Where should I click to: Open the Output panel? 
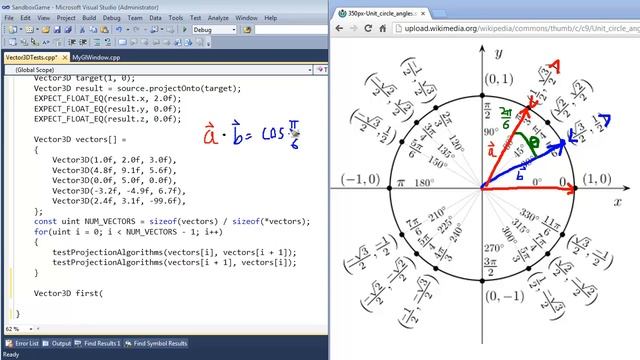(57, 343)
